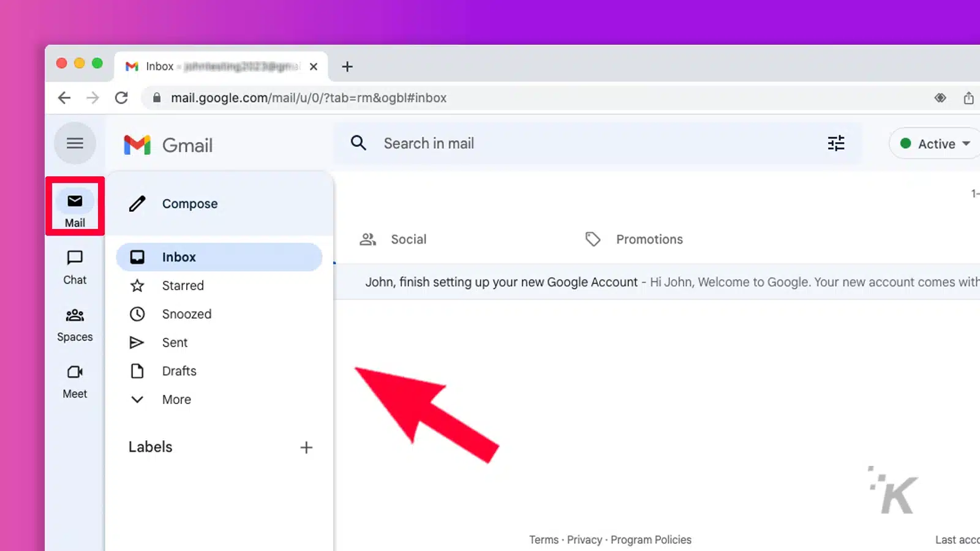Create a new label with plus icon
The height and width of the screenshot is (551, 980).
click(x=306, y=448)
